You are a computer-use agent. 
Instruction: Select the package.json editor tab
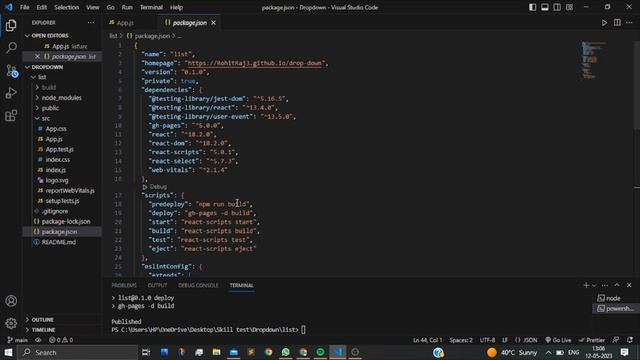click(x=189, y=23)
